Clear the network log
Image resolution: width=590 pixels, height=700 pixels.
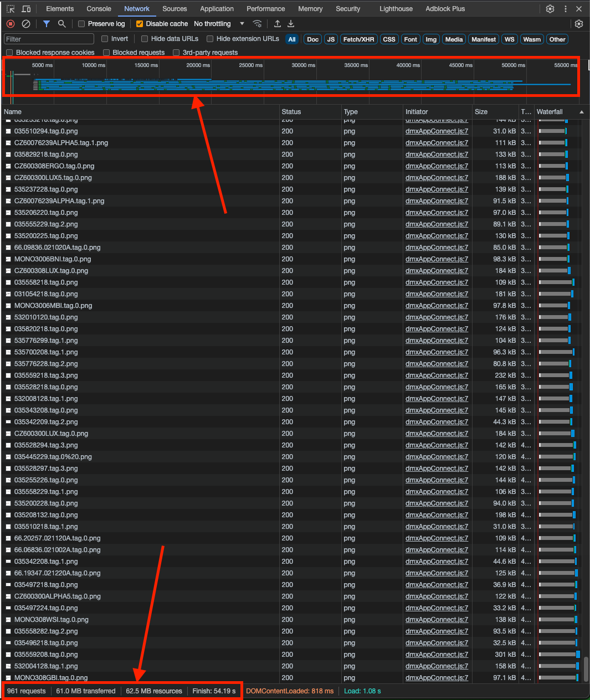click(x=26, y=24)
